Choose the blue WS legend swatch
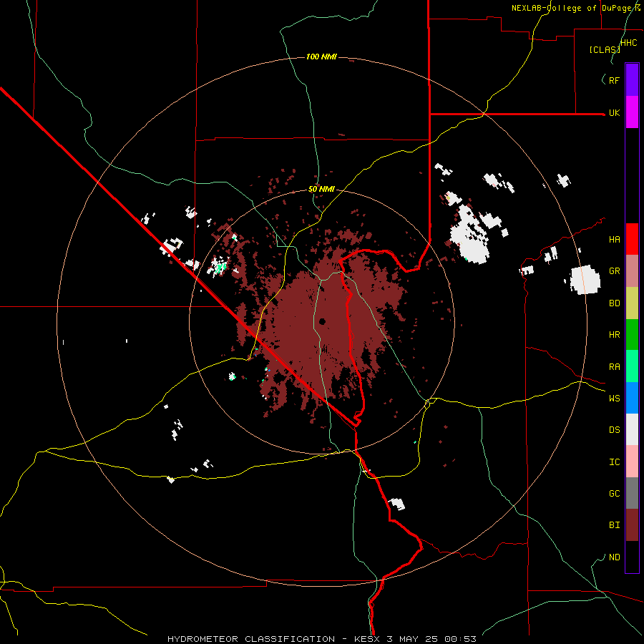The width and height of the screenshot is (644, 644). (632, 398)
